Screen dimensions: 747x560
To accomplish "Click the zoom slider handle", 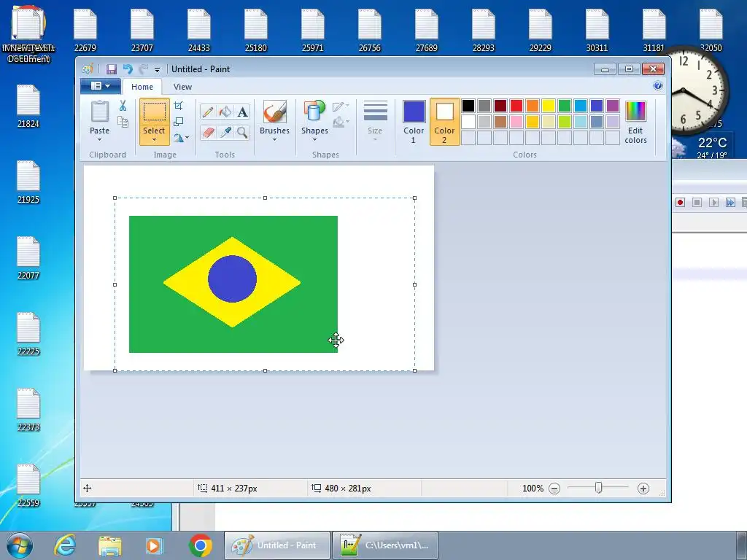I will [599, 488].
